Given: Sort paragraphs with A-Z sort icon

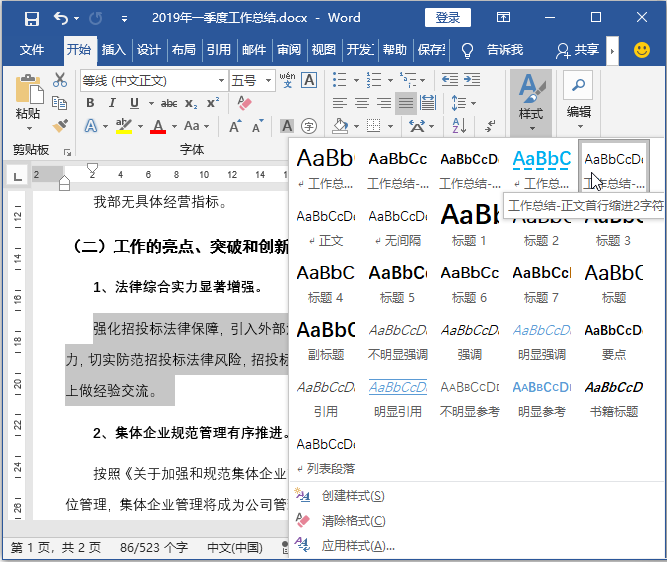Looking at the screenshot, I should coord(459,126).
